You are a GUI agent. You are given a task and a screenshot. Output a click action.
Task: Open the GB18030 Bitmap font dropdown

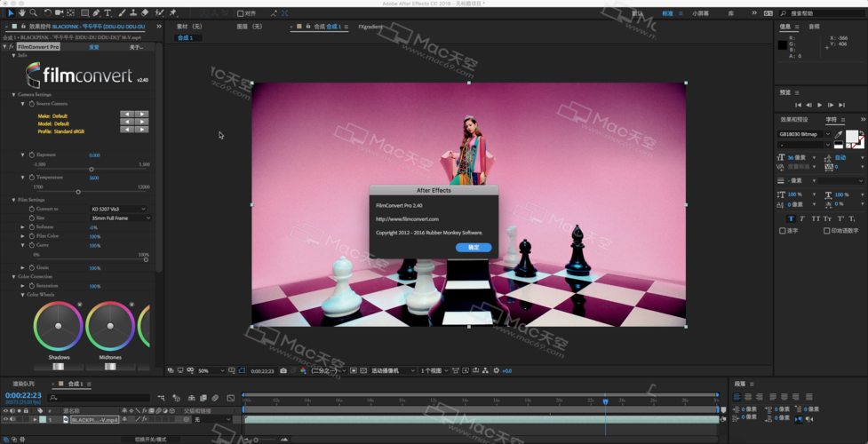tap(805, 134)
